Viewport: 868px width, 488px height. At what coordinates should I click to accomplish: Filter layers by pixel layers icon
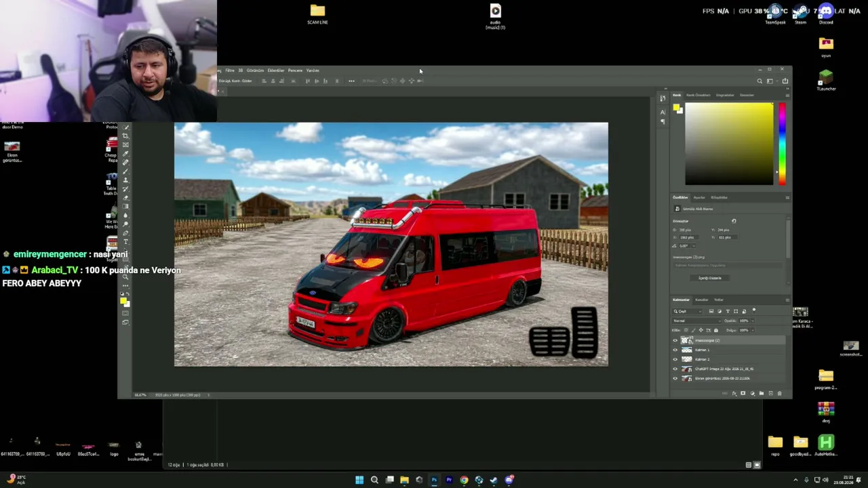pyautogui.click(x=711, y=311)
